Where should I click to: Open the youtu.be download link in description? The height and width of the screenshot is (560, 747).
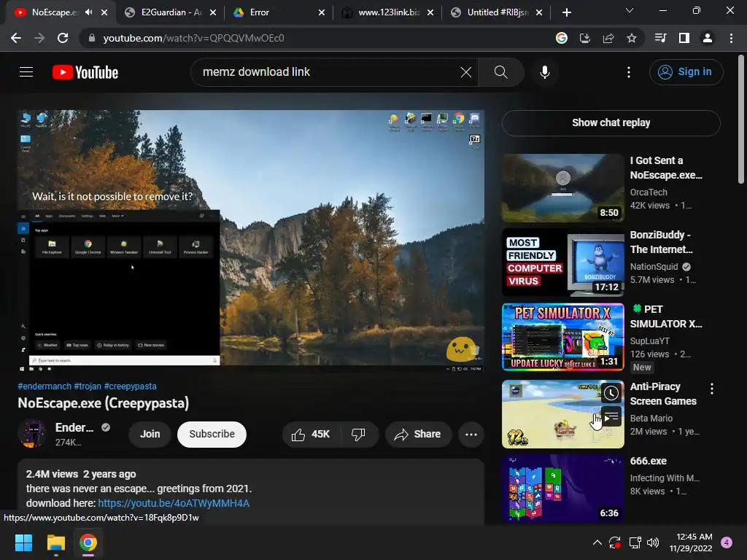[174, 503]
